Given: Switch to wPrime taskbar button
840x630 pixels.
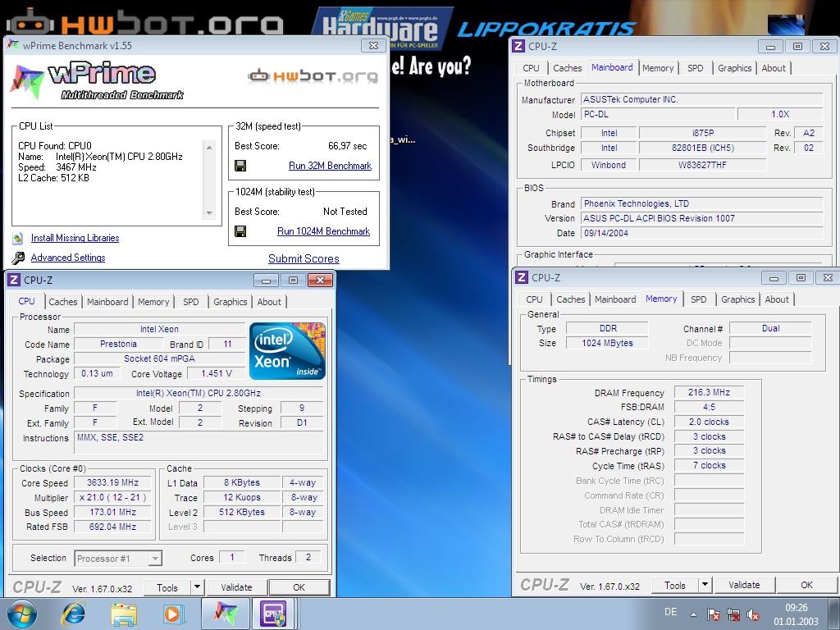Looking at the screenshot, I should point(225,614).
